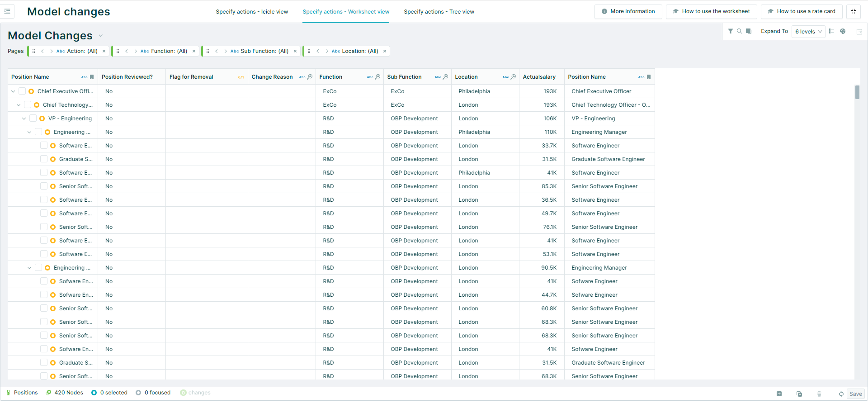This screenshot has width=868, height=408.
Task: Go to previous value of the Location filter
Action: 318,51
